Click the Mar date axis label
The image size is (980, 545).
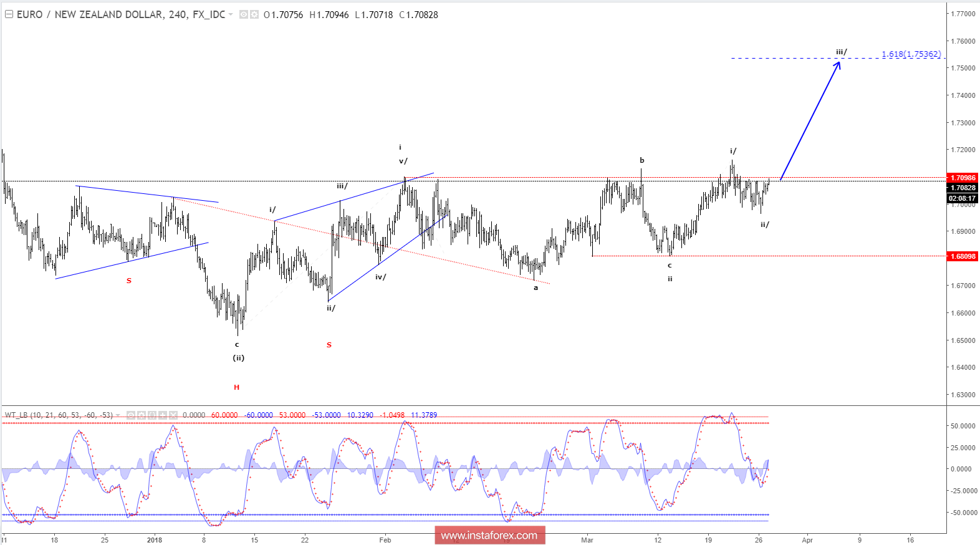587,540
